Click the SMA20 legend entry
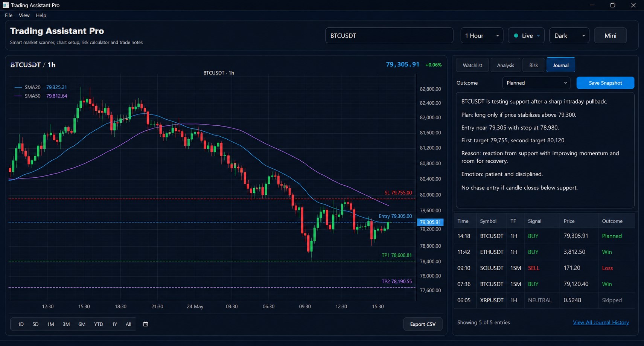The image size is (644, 346). 41,87
